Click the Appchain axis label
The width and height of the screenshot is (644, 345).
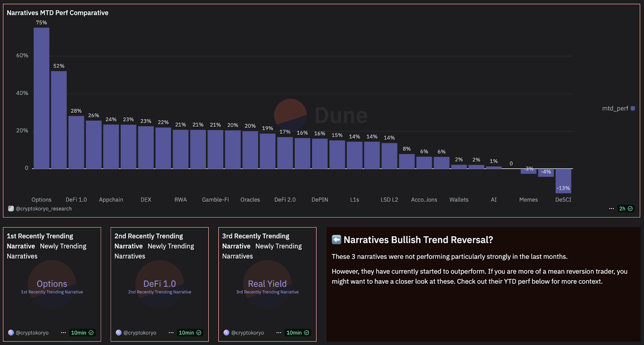111,200
